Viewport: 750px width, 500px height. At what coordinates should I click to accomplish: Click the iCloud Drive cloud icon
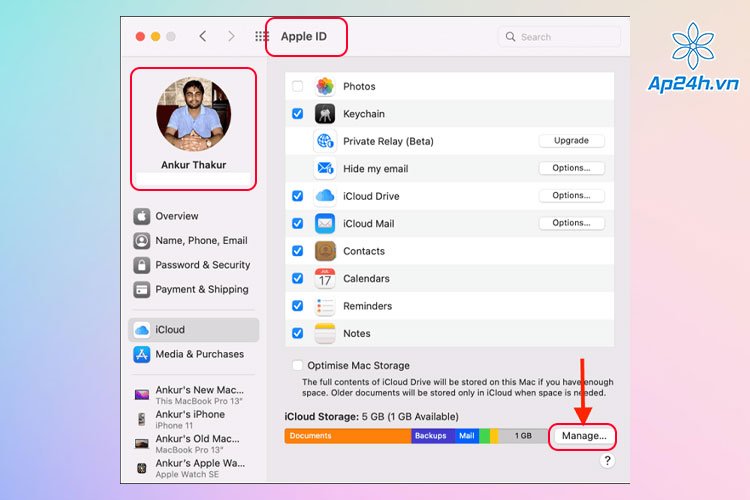pyautogui.click(x=325, y=196)
